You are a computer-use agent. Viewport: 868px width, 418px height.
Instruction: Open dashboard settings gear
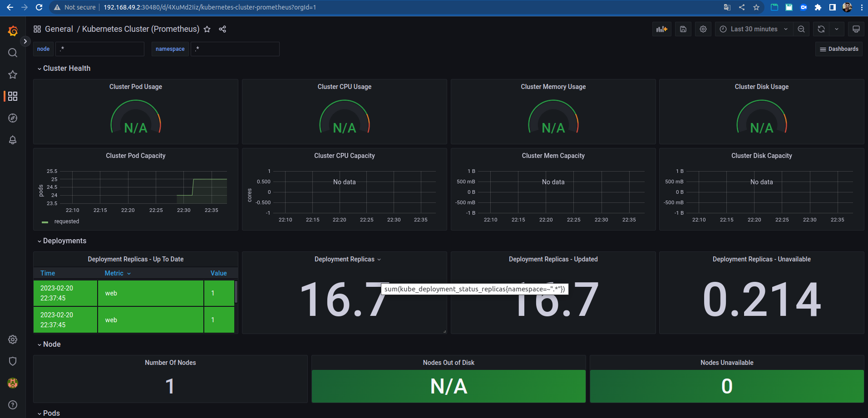[x=703, y=29]
